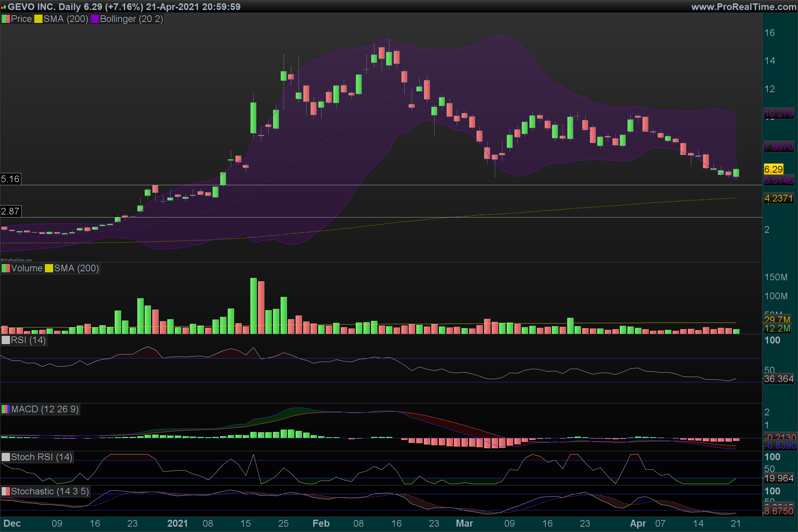Image resolution: width=798 pixels, height=532 pixels.
Task: Click the Feb marker on the time axis
Action: point(321,523)
